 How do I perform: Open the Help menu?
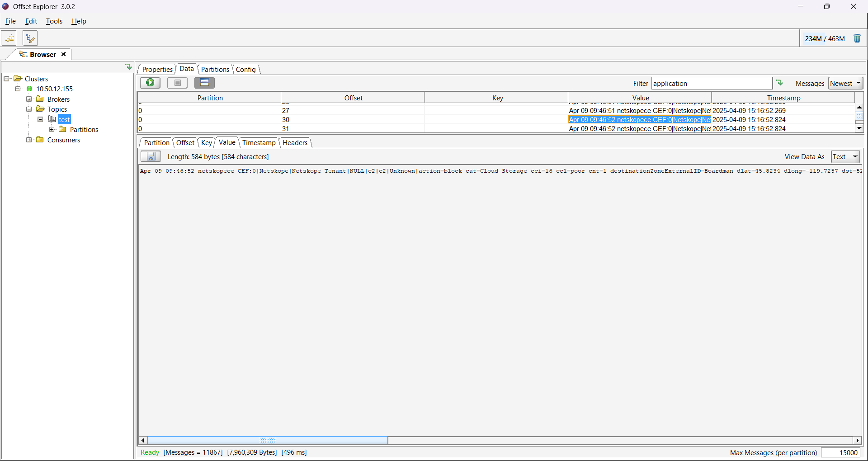(79, 21)
